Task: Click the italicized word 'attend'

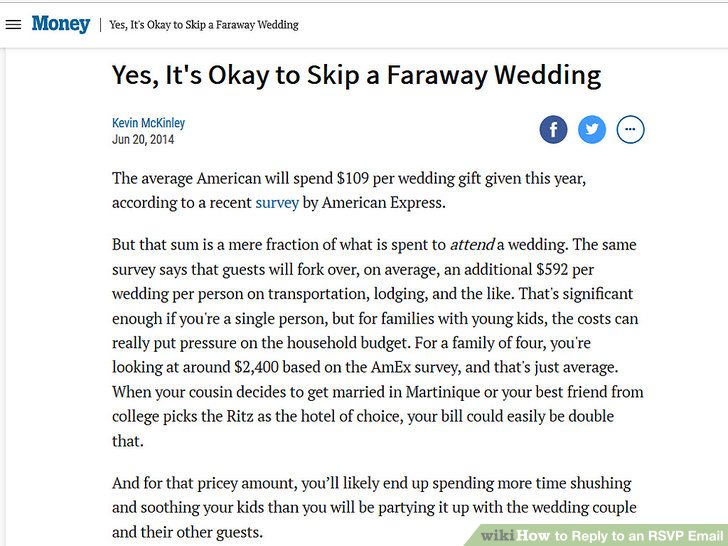Action: point(472,245)
